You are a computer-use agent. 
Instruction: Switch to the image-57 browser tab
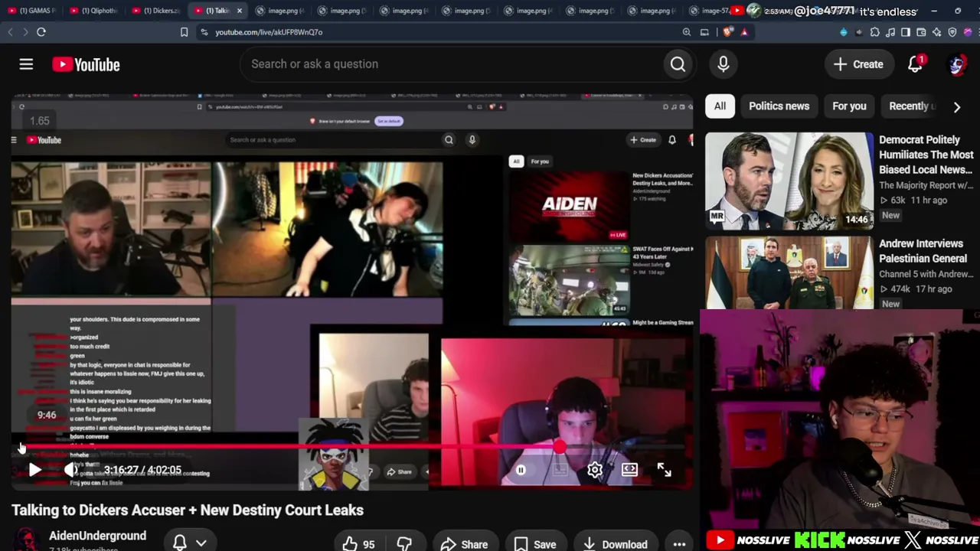click(x=709, y=11)
